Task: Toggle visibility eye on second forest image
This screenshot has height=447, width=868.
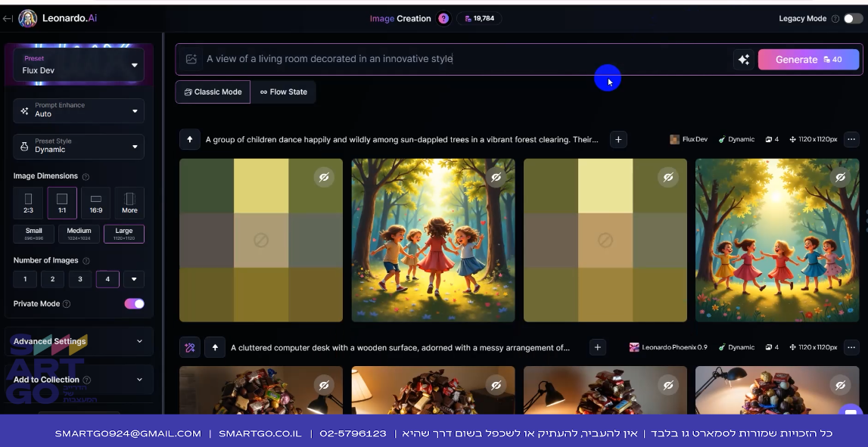Action: click(x=496, y=177)
